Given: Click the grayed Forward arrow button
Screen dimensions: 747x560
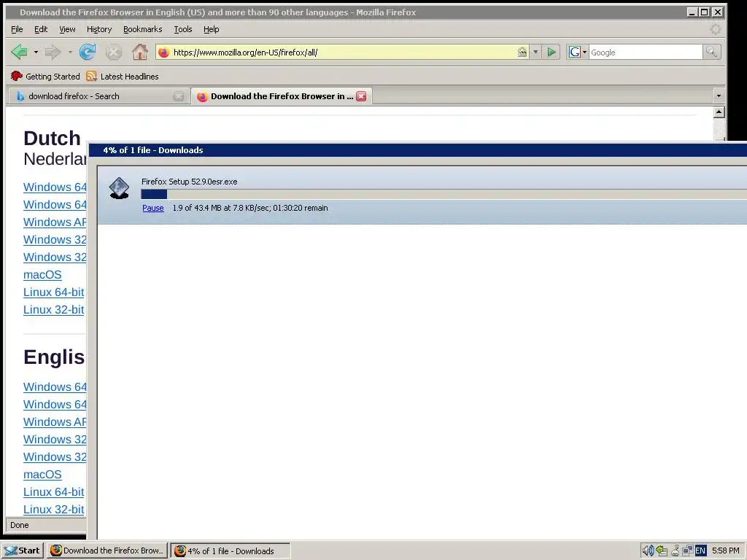Looking at the screenshot, I should coord(53,52).
